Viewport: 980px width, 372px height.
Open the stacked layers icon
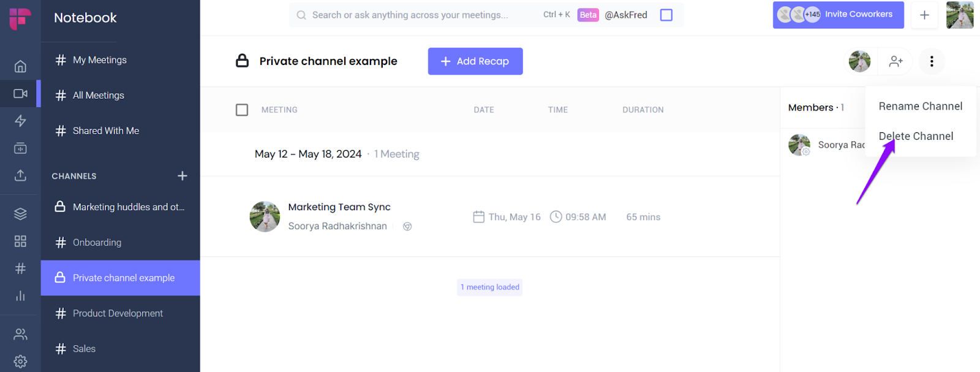click(x=20, y=213)
